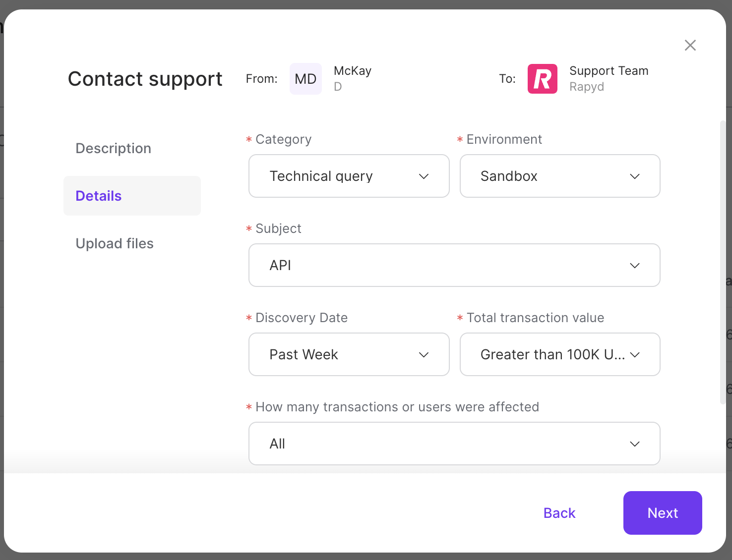Click the chevron on the Technical query field
Screen dimensions: 732x560
[424, 176]
